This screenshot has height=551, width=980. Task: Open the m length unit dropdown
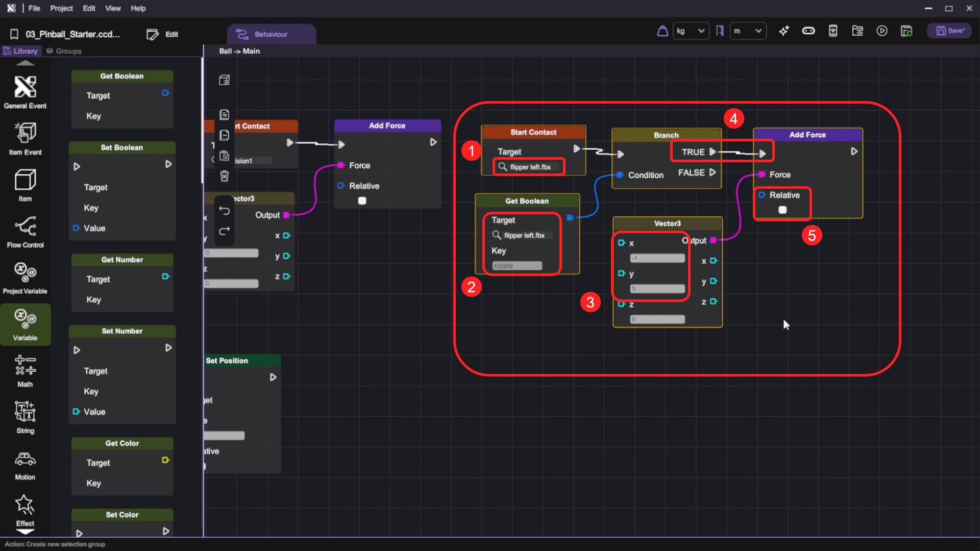[x=747, y=31]
